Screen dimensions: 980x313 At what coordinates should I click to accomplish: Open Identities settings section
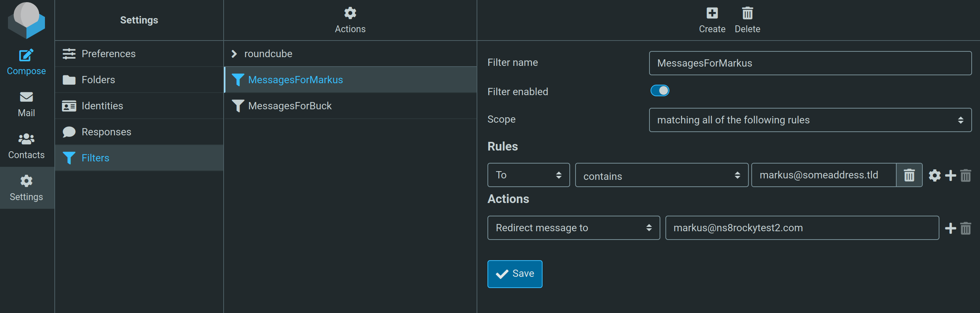102,106
